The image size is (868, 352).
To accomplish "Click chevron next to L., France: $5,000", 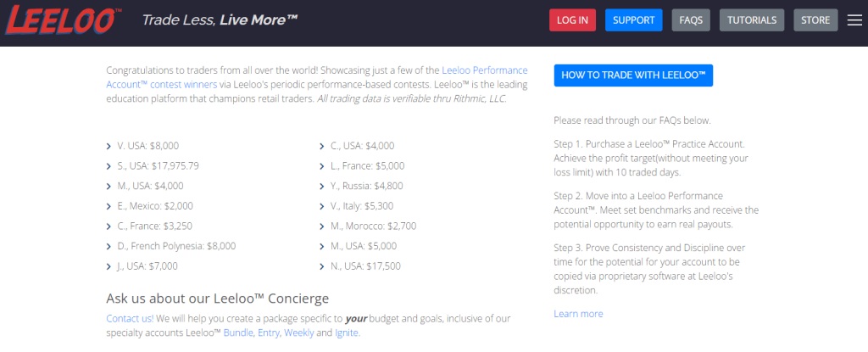I will 322,166.
